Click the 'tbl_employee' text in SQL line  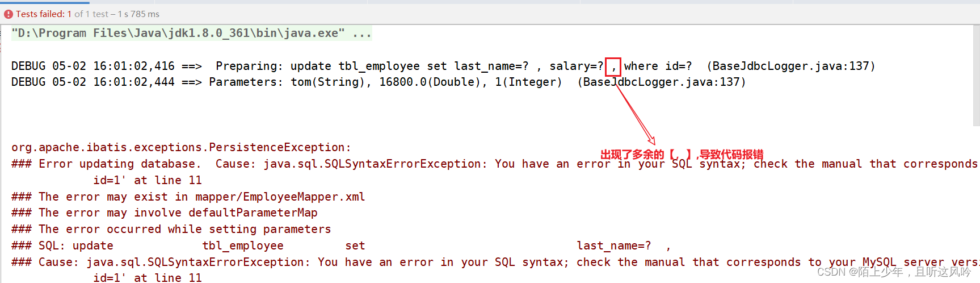(x=243, y=246)
